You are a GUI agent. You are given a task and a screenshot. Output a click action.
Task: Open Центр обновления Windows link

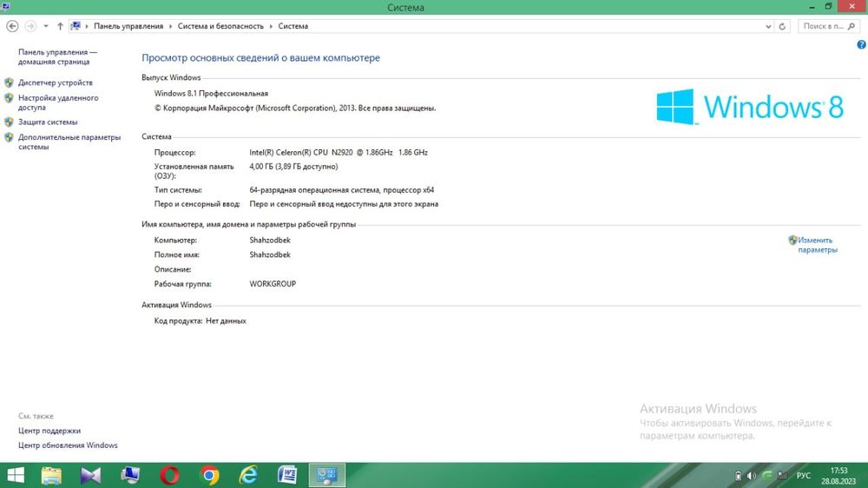[68, 445]
